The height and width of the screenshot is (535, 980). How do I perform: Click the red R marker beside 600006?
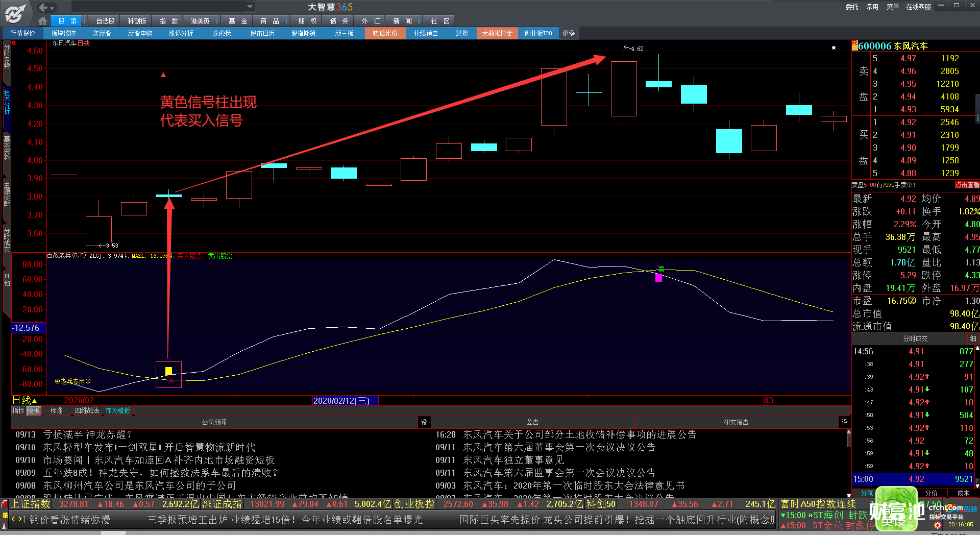coord(854,45)
